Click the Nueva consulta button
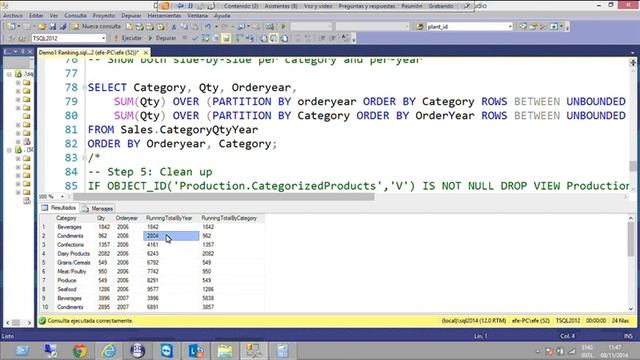 point(97,27)
